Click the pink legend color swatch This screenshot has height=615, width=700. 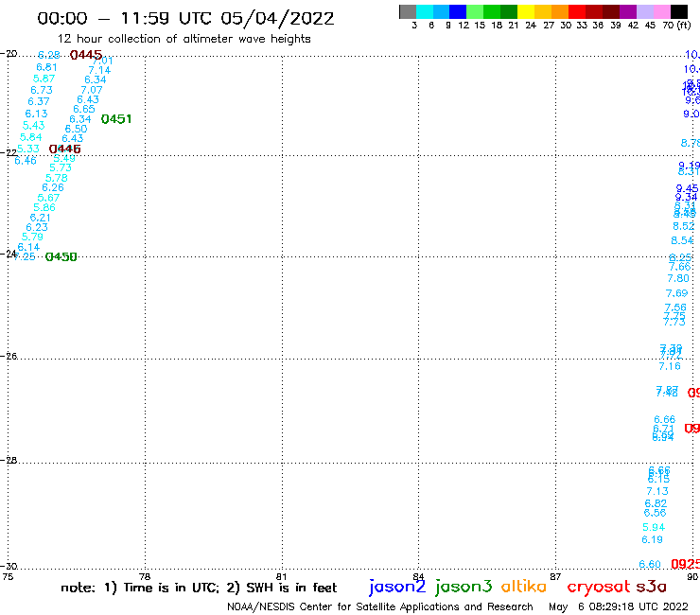662,11
